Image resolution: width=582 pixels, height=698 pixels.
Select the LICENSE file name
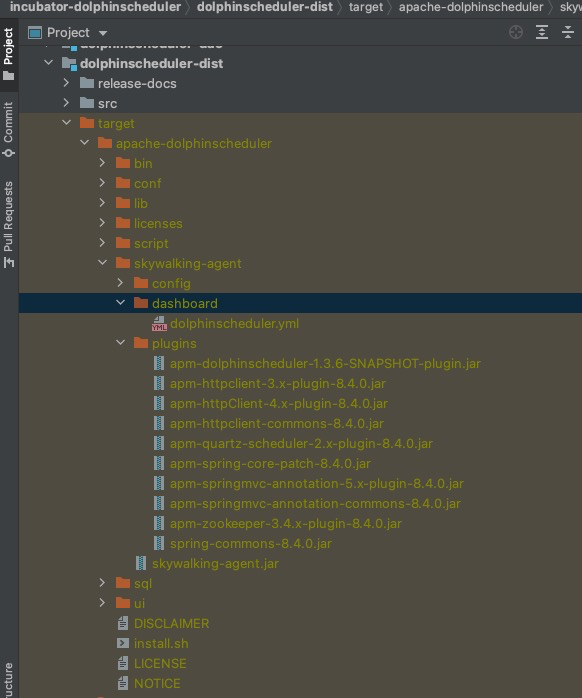(x=160, y=664)
